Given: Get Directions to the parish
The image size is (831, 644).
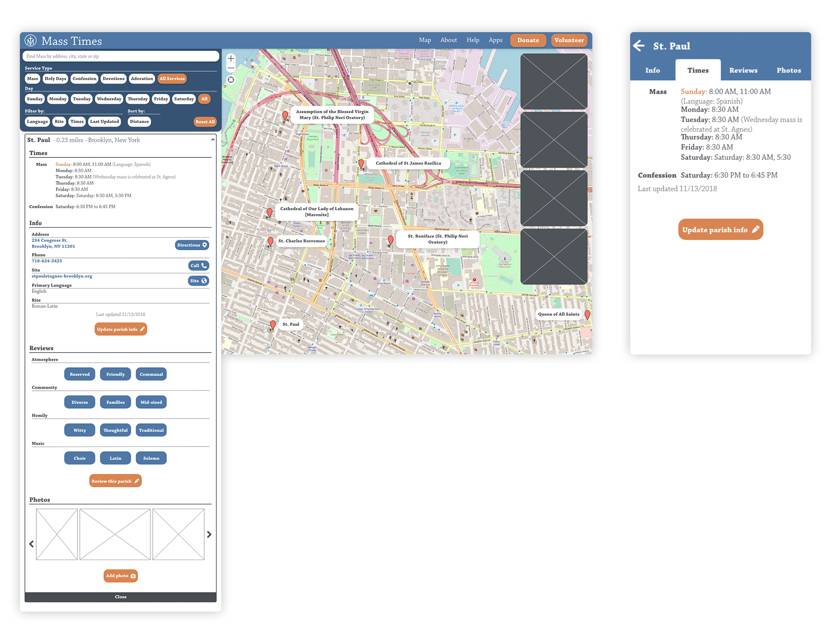Looking at the screenshot, I should pyautogui.click(x=192, y=245).
